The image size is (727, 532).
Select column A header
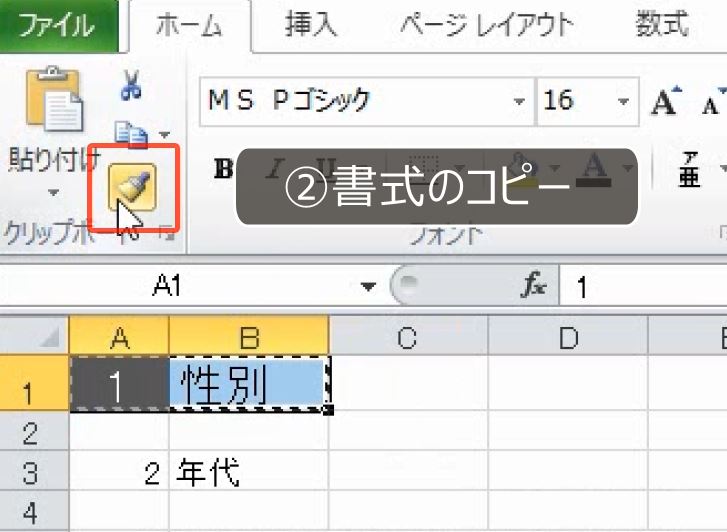point(119,337)
